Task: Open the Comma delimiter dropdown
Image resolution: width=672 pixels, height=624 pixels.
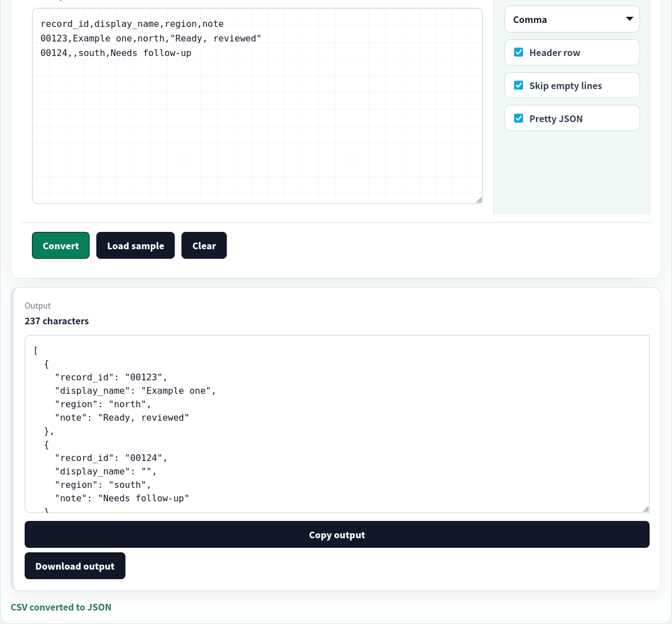Action: click(x=572, y=20)
